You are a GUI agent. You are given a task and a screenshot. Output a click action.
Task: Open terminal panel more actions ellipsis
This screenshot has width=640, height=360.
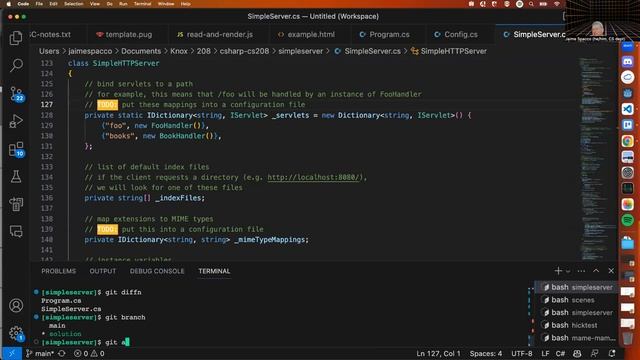tap(581, 271)
